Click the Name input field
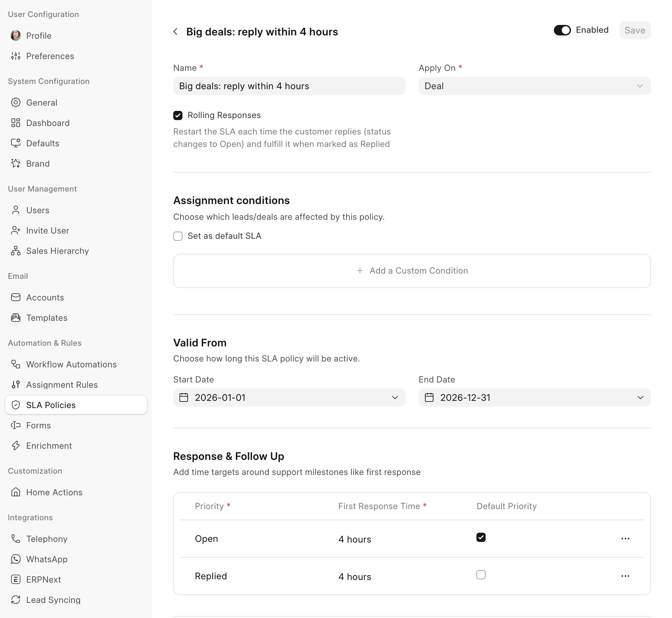Screen dimensions: 672x618 pyautogui.click(x=289, y=86)
